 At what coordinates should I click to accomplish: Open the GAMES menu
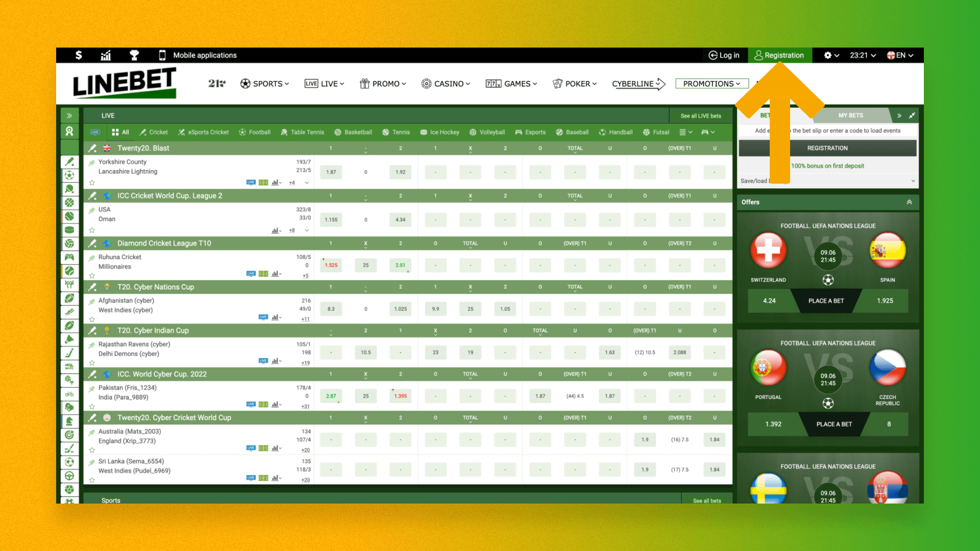click(x=511, y=84)
